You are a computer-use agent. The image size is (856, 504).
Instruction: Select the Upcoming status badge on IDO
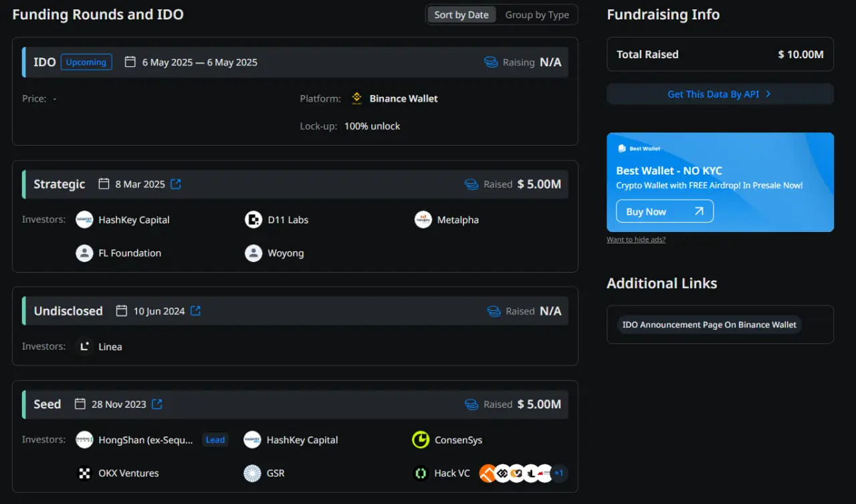[x=86, y=62]
